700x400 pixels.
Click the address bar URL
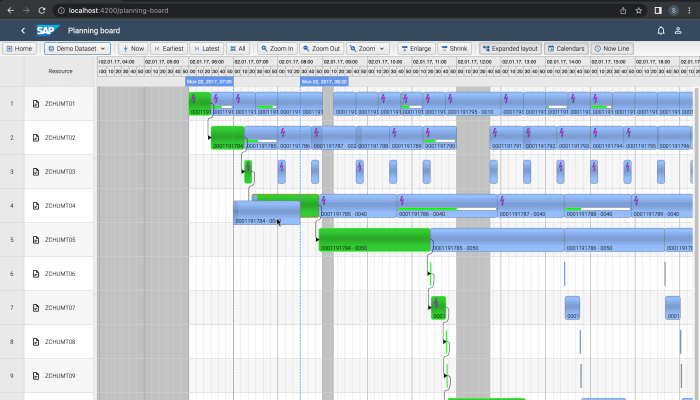pos(118,10)
